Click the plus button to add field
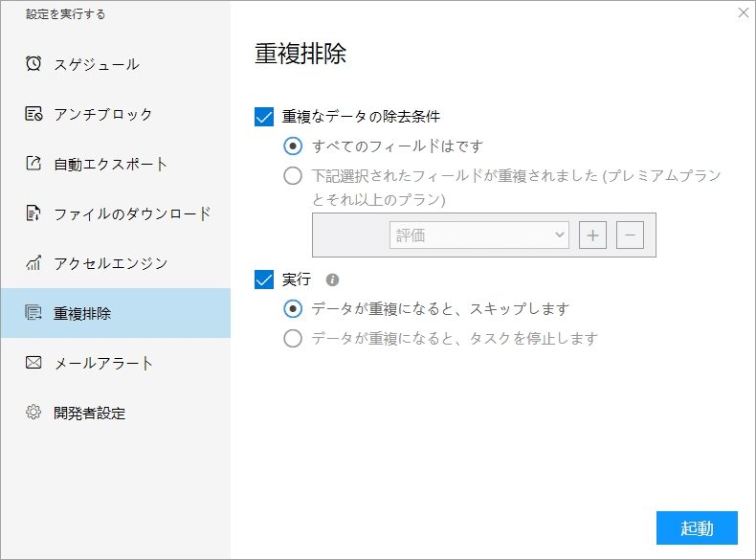The width and height of the screenshot is (756, 560). click(x=593, y=235)
